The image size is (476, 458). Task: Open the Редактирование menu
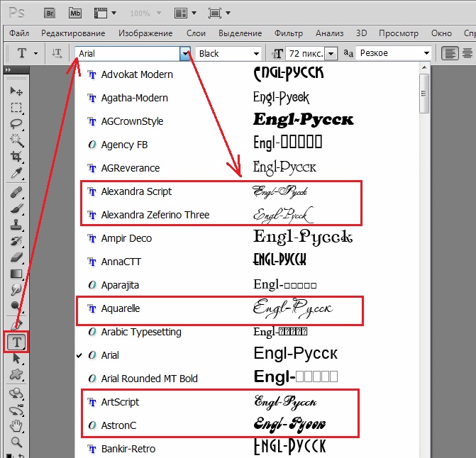coord(73,33)
